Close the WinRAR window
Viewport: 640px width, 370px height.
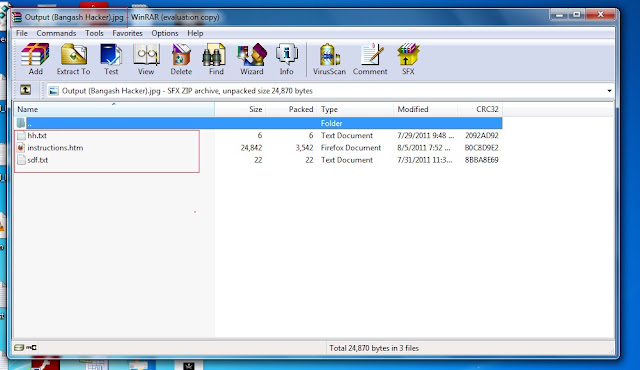600,15
